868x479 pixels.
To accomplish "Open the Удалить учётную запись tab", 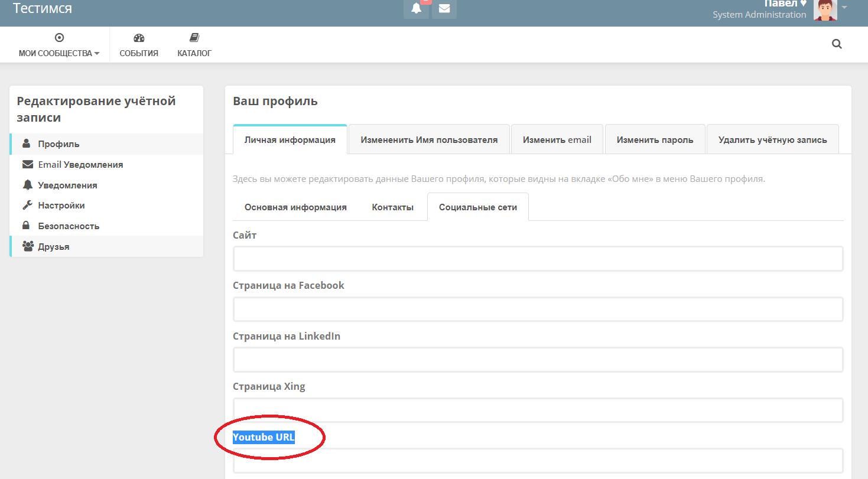I will 773,140.
